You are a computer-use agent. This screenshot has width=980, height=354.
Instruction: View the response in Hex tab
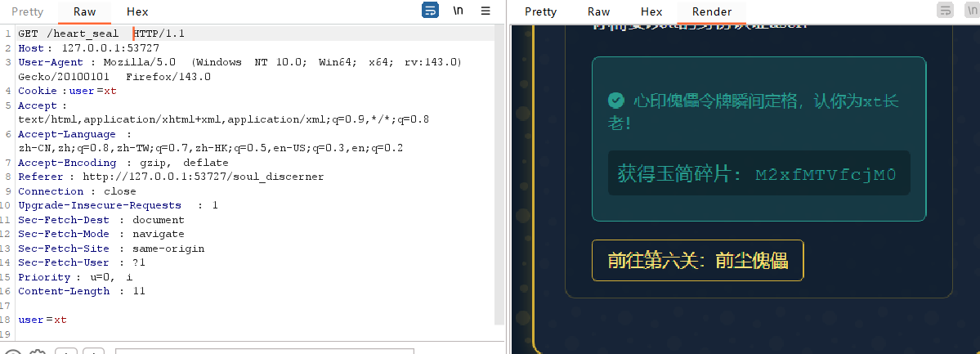point(651,12)
